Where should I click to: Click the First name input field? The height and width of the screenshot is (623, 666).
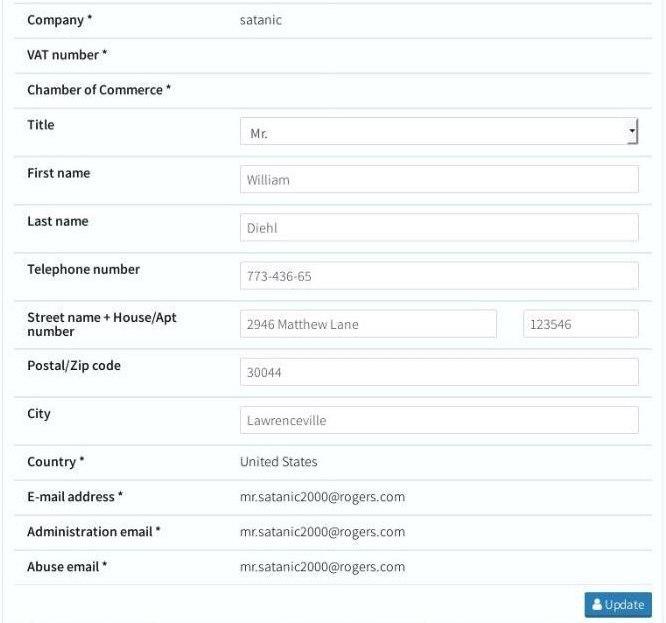click(x=438, y=180)
